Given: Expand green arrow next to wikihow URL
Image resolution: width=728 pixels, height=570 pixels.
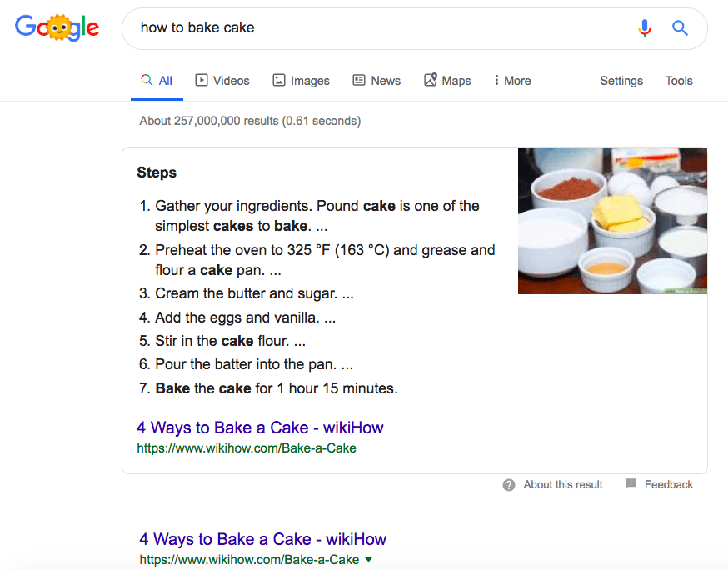Looking at the screenshot, I should click(x=369, y=560).
